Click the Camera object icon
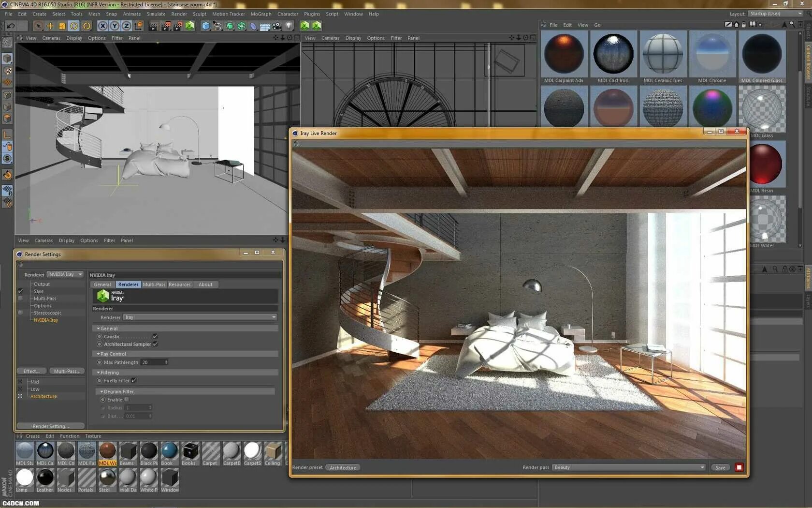812x508 pixels. pos(277,26)
